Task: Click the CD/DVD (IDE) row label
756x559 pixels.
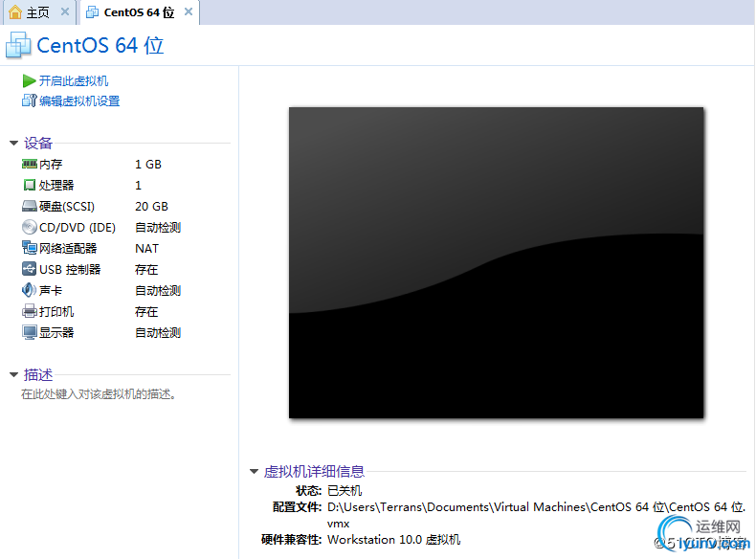Action: (78, 227)
